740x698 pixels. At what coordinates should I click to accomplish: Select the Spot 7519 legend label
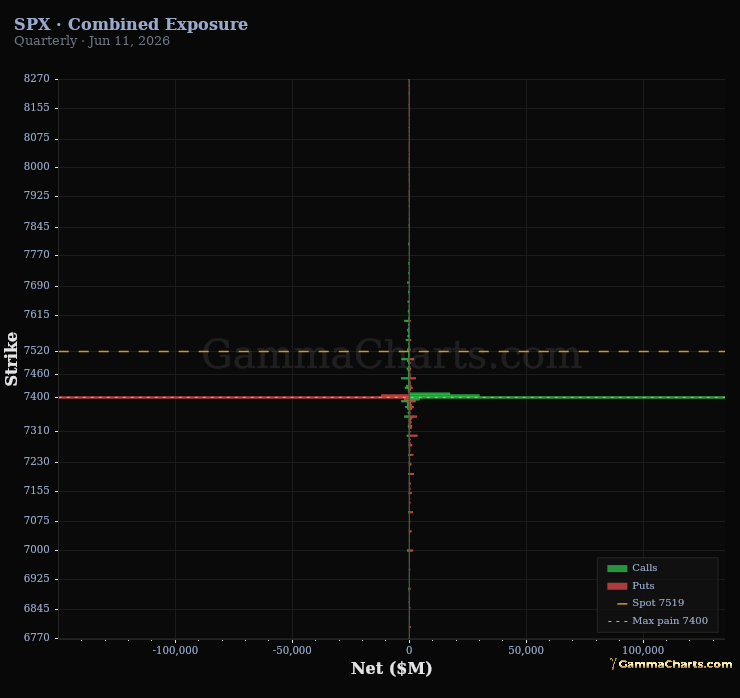658,603
